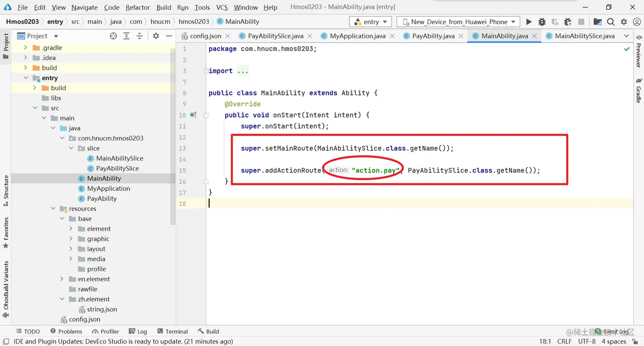Open the Profiler tool window
This screenshot has height=346, width=644.
pyautogui.click(x=105, y=332)
